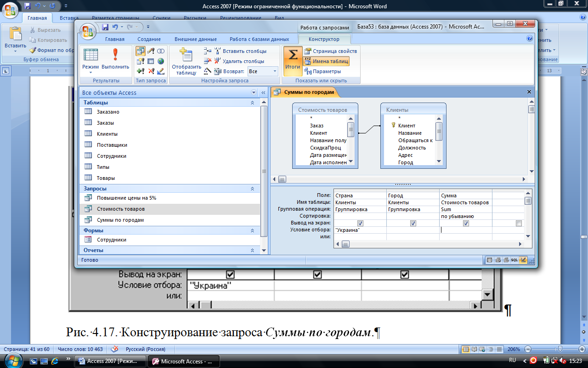Image resolution: width=588 pixels, height=368 pixels.
Task: Click Word zoom out minus button
Action: coord(528,349)
